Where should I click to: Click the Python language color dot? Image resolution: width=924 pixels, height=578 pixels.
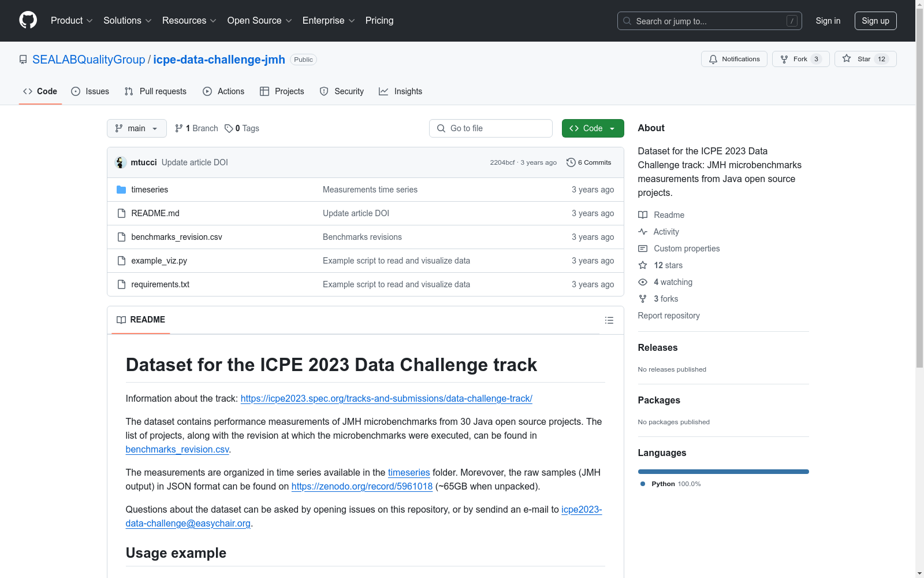point(643,484)
